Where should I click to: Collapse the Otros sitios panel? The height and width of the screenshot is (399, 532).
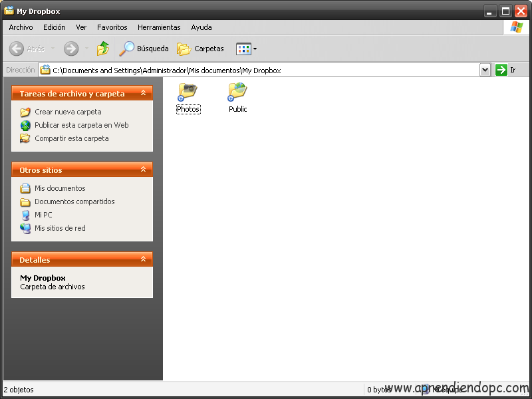143,170
